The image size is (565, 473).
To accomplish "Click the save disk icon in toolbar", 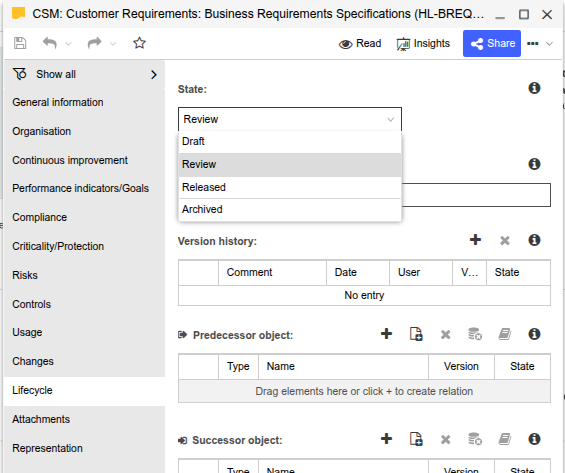I will pos(20,43).
